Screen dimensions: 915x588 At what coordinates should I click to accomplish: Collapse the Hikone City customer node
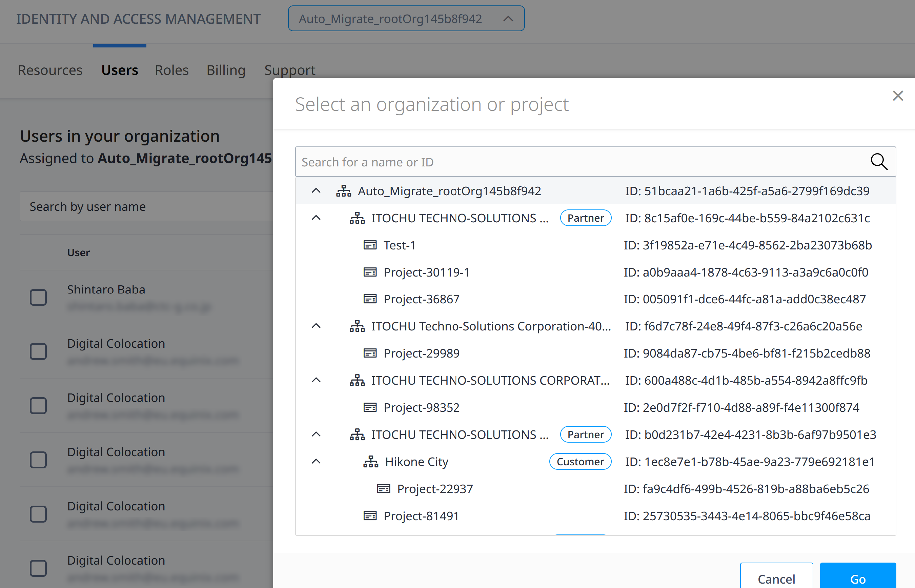pyautogui.click(x=316, y=461)
